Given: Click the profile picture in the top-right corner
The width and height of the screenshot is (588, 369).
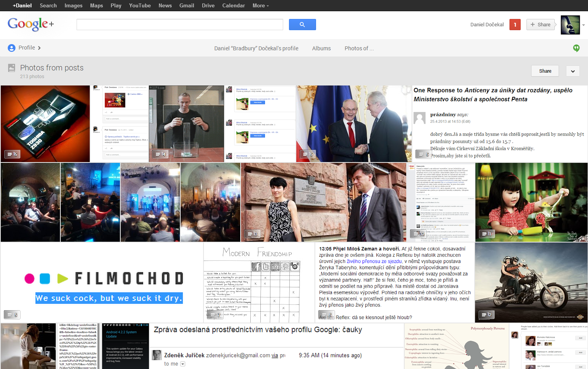Looking at the screenshot, I should 570,24.
